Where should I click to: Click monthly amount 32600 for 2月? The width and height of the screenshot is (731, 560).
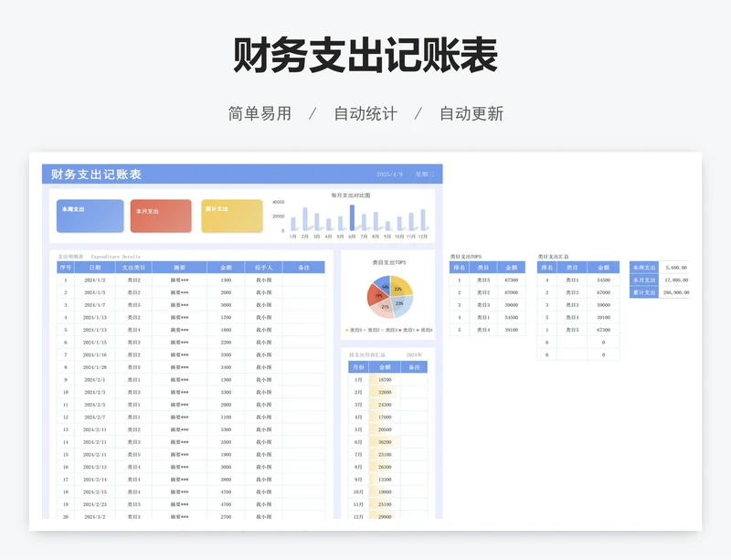click(385, 393)
